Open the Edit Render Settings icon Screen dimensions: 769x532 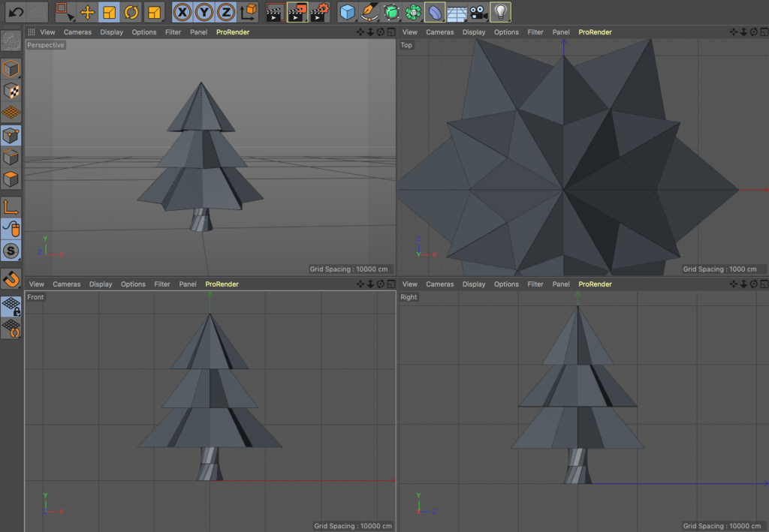click(x=320, y=12)
